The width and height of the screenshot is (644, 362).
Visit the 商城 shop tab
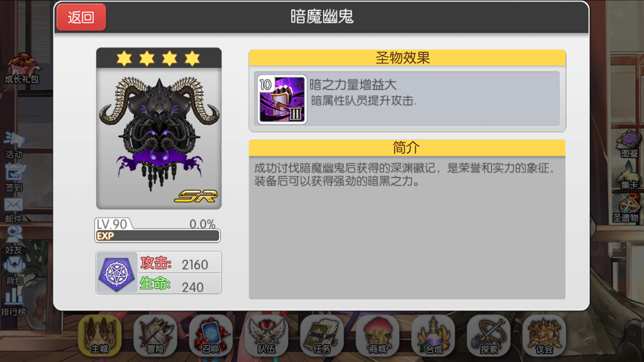pos(378,335)
